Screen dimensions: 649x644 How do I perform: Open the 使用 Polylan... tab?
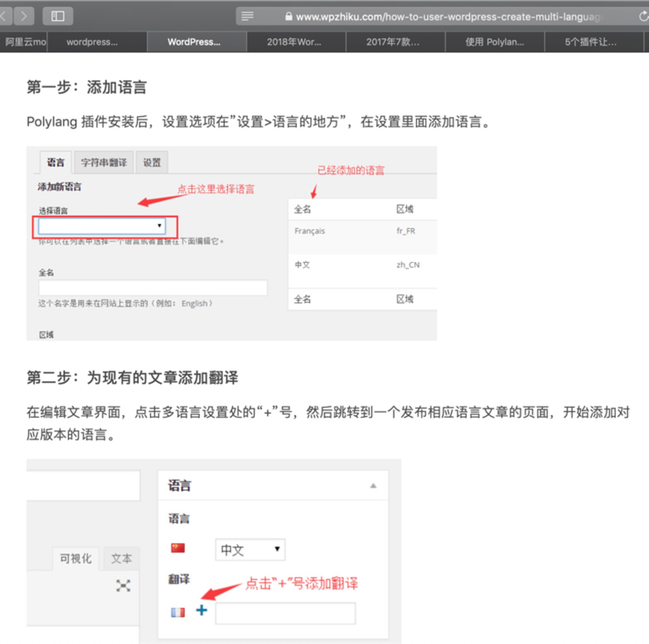494,42
